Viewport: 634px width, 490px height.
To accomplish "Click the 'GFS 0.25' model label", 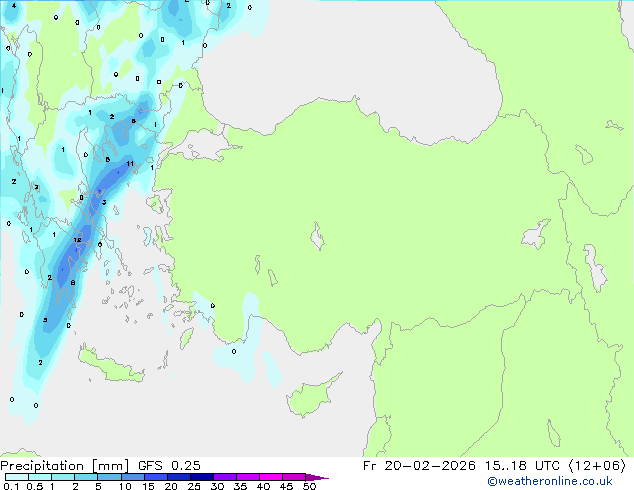I will (x=169, y=466).
